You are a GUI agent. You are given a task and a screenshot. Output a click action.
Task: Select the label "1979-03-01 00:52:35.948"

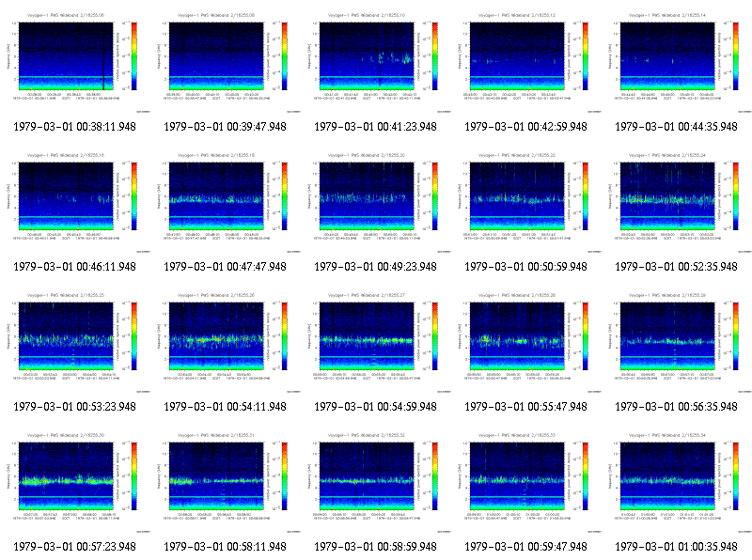676,267
